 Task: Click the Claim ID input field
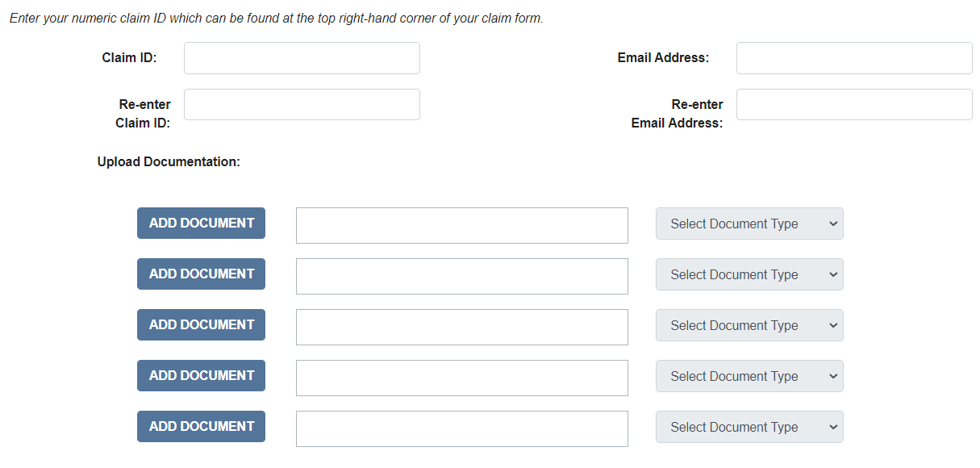[x=302, y=58]
